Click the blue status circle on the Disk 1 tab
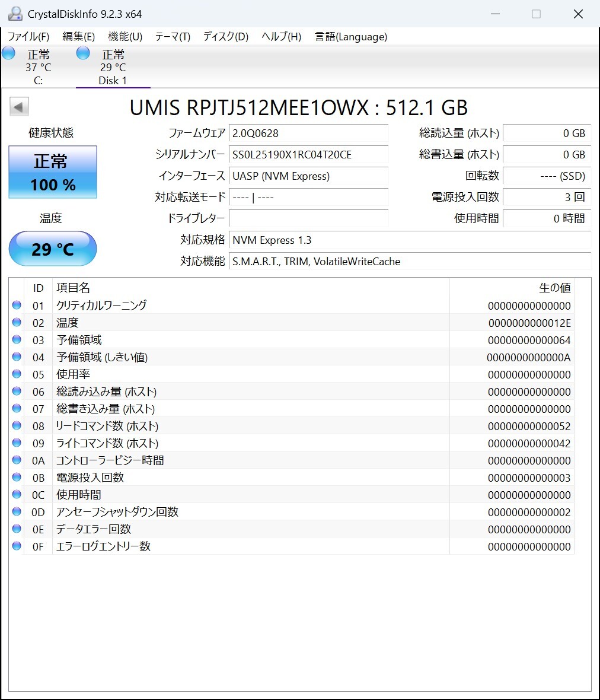The width and height of the screenshot is (600, 700). pos(82,53)
